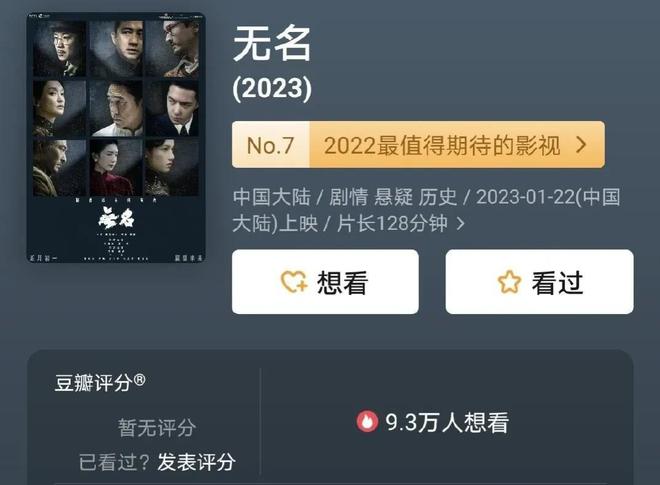Open the 发表评分 rating link
The height and width of the screenshot is (485, 660).
coord(196,462)
